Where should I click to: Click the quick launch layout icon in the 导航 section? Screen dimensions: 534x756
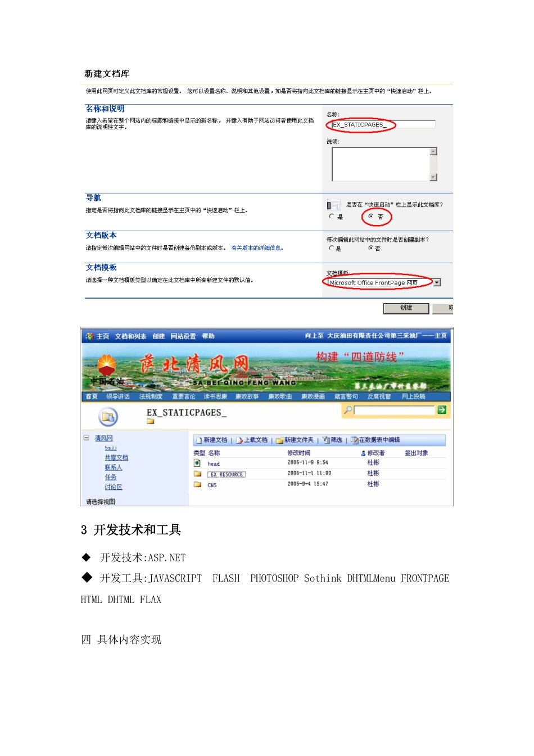[x=333, y=205]
